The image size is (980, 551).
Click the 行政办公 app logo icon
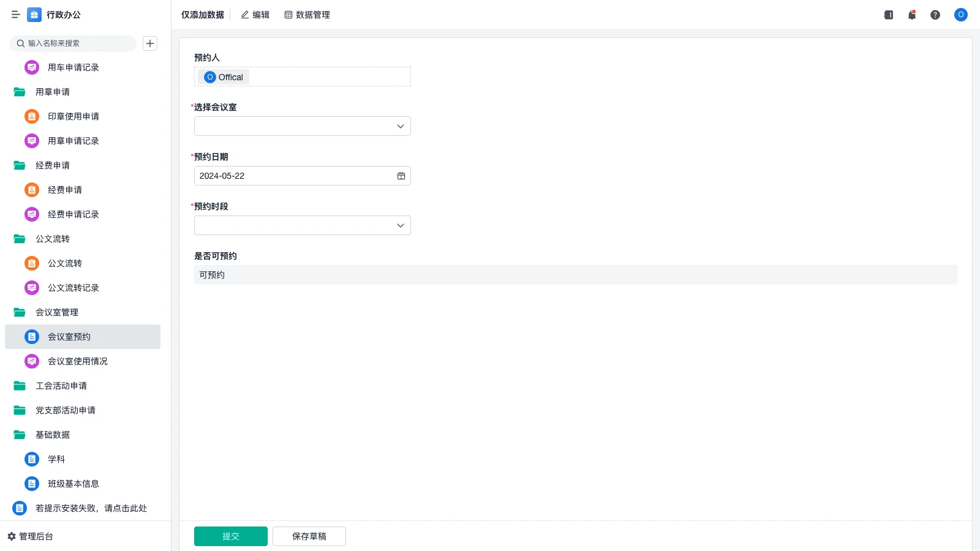(34, 15)
